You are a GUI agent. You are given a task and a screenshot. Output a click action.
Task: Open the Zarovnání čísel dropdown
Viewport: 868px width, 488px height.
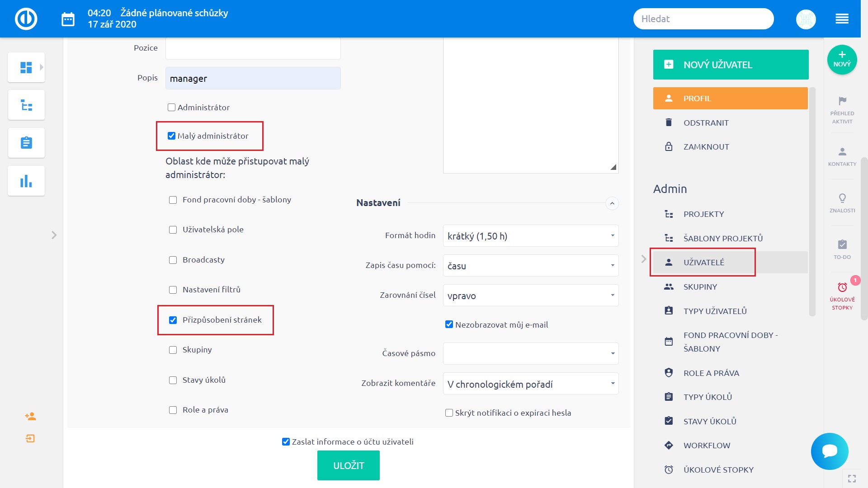coord(530,296)
